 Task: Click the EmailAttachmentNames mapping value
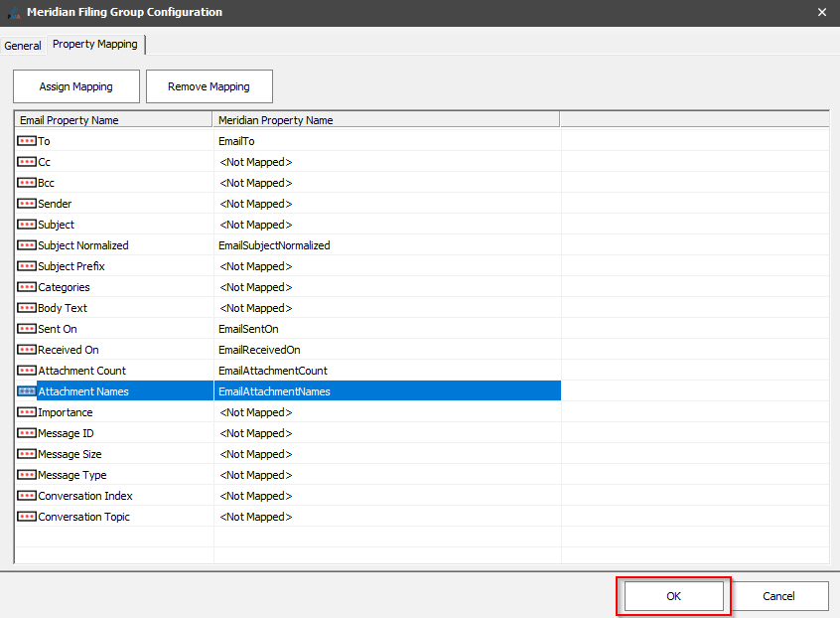click(x=274, y=391)
